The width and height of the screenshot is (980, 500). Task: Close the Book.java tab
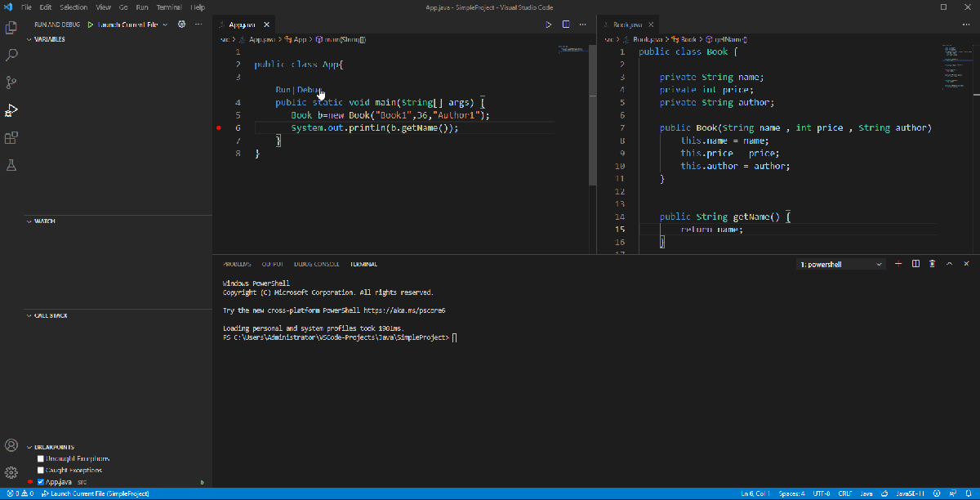pos(652,25)
